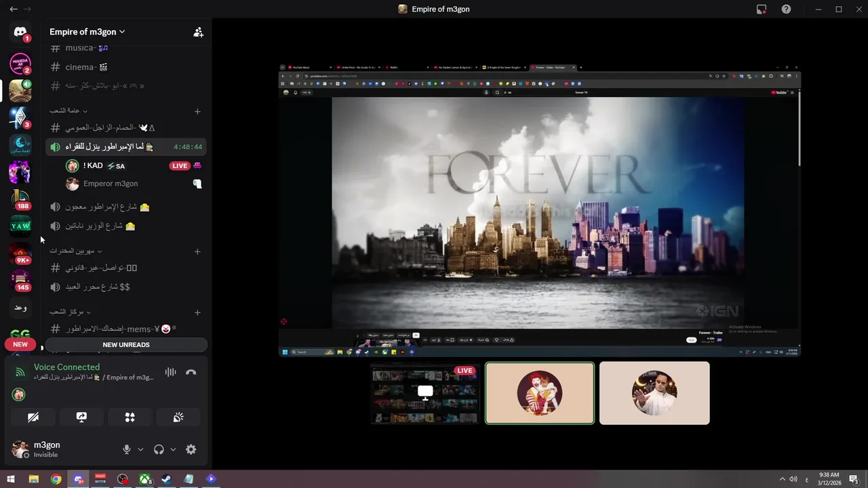Open system volume control in tray
This screenshot has height=488, width=868.
(793, 479)
